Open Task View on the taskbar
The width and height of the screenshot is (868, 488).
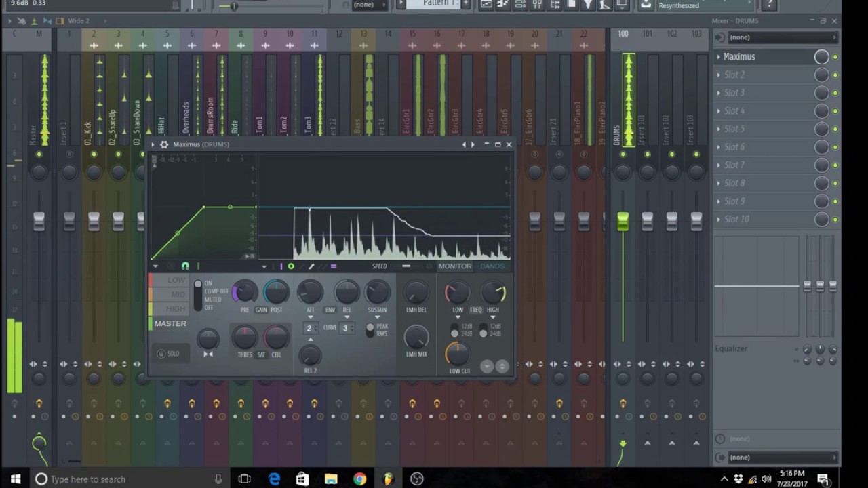click(x=245, y=479)
